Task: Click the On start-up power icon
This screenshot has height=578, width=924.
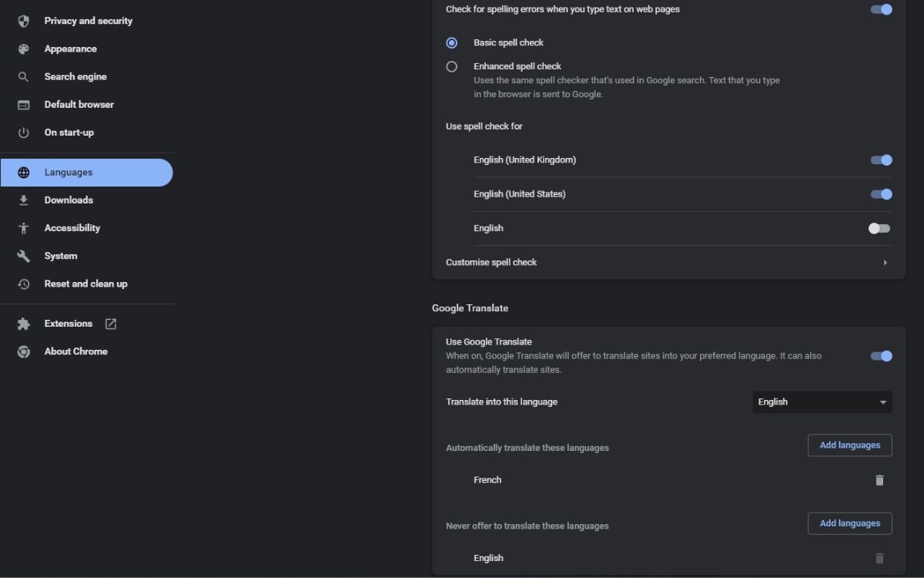Action: tap(24, 133)
